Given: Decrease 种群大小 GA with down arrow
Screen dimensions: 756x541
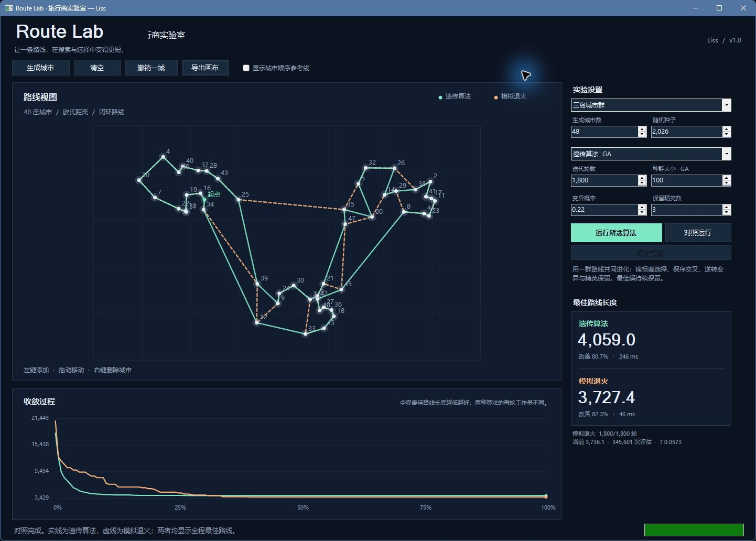Looking at the screenshot, I should click(726, 183).
